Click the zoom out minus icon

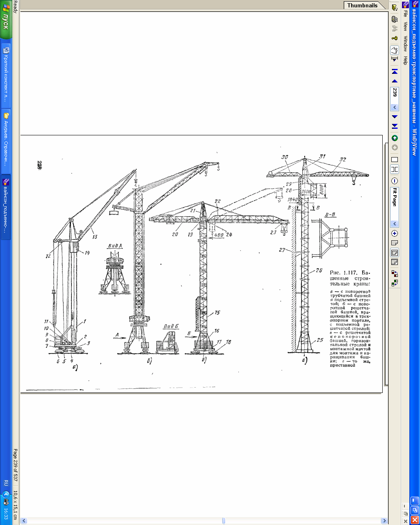[395, 181]
